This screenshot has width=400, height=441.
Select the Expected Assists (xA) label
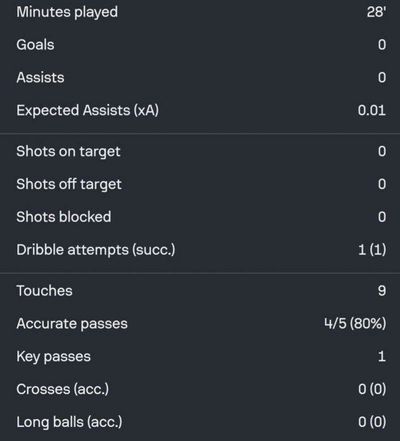tap(88, 111)
